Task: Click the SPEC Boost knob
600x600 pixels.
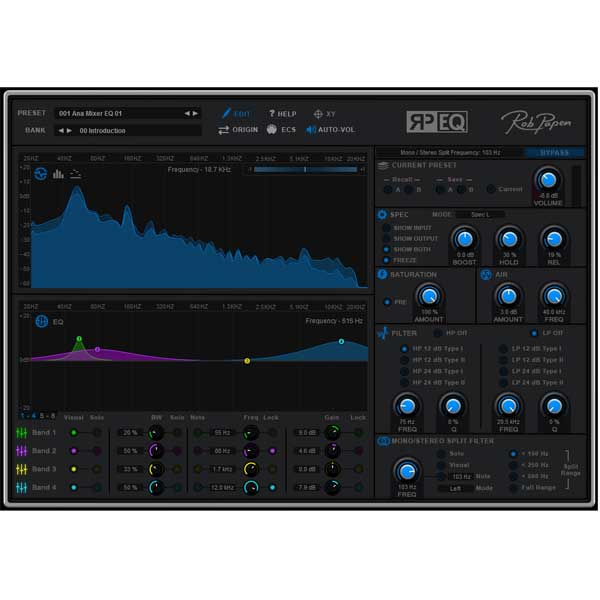Action: (x=465, y=239)
